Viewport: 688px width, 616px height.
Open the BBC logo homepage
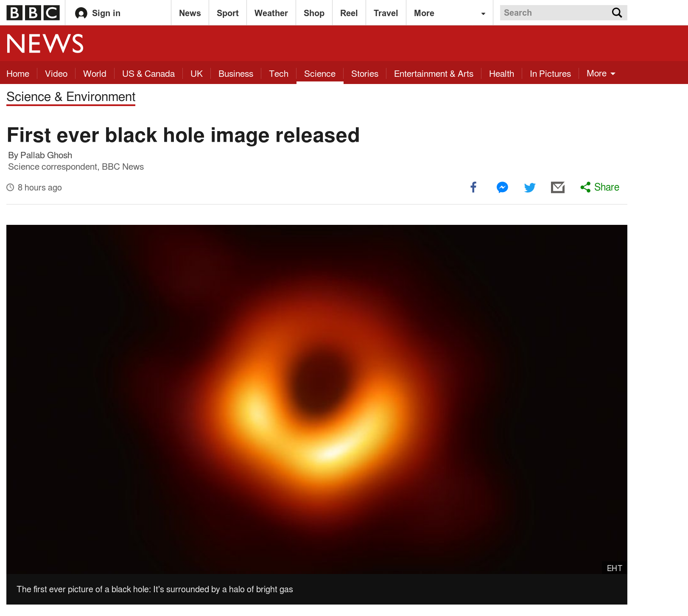pos(33,13)
